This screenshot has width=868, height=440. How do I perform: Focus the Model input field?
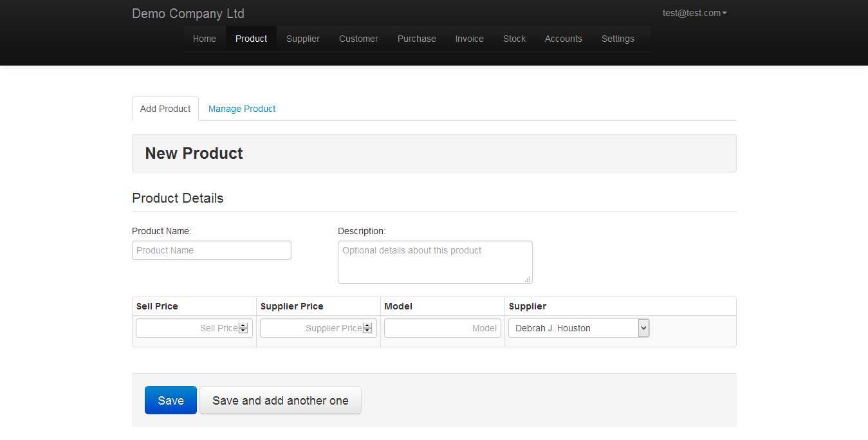pyautogui.click(x=442, y=328)
